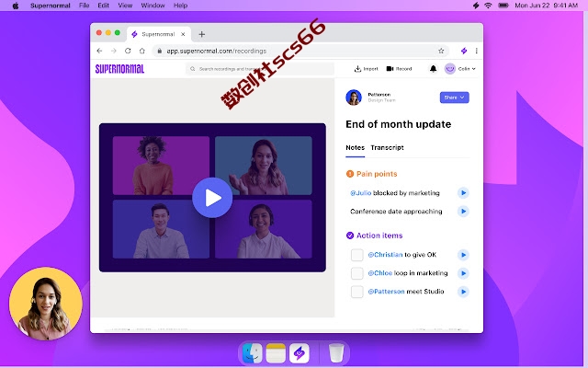
Task: Open the Share dropdown button
Action: 454,98
